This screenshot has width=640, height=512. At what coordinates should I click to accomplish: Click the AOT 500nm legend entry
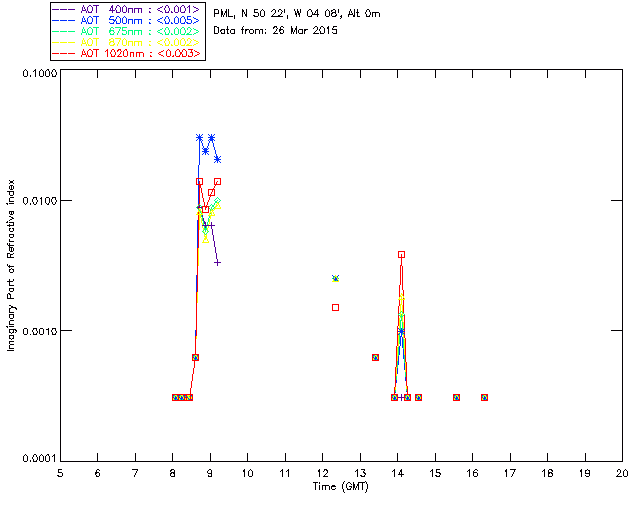point(126,20)
